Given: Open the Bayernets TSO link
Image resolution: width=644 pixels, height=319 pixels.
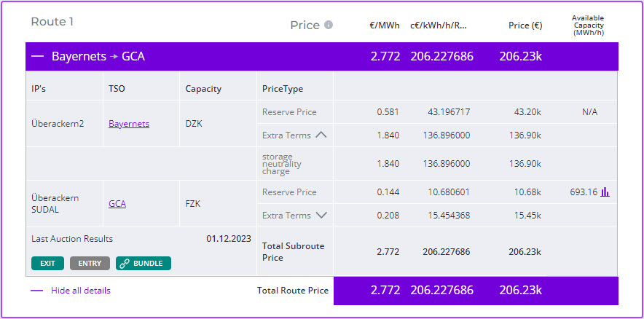Looking at the screenshot, I should (129, 124).
